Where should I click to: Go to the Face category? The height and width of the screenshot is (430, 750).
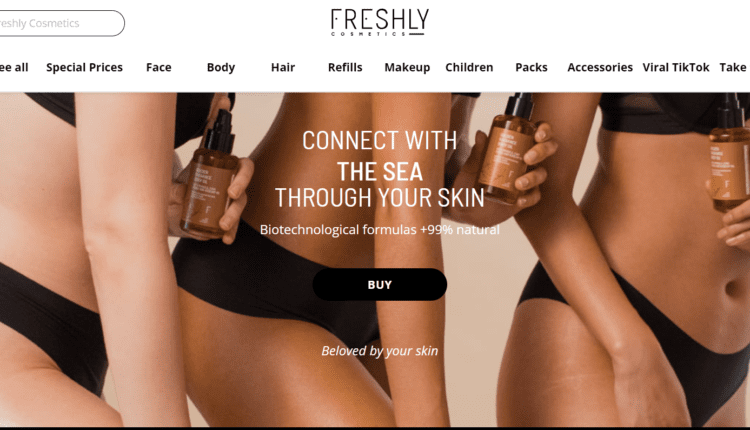coord(159,67)
